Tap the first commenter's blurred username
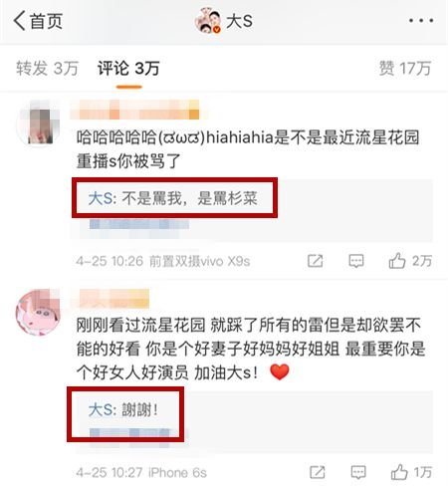This screenshot has width=448, height=486. pyautogui.click(x=134, y=110)
